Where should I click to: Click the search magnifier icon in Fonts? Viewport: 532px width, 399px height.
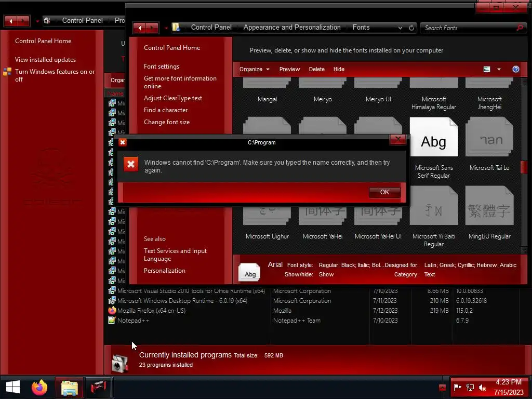click(x=520, y=28)
